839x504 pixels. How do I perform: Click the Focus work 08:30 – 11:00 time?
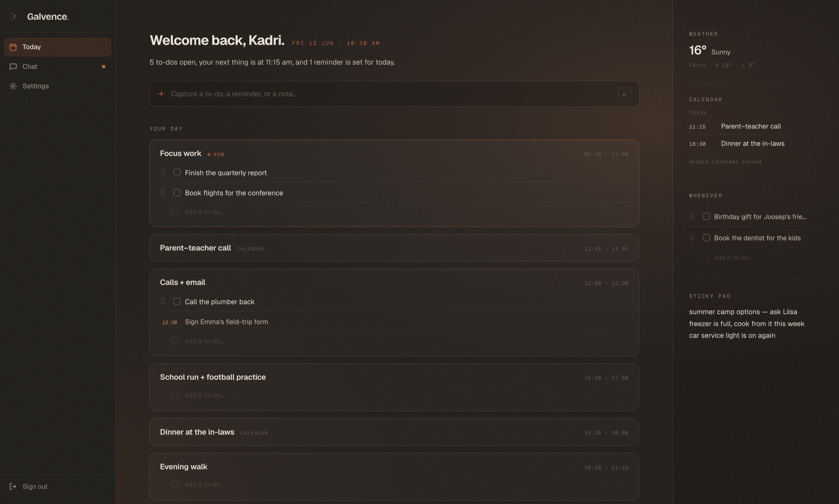tap(606, 154)
